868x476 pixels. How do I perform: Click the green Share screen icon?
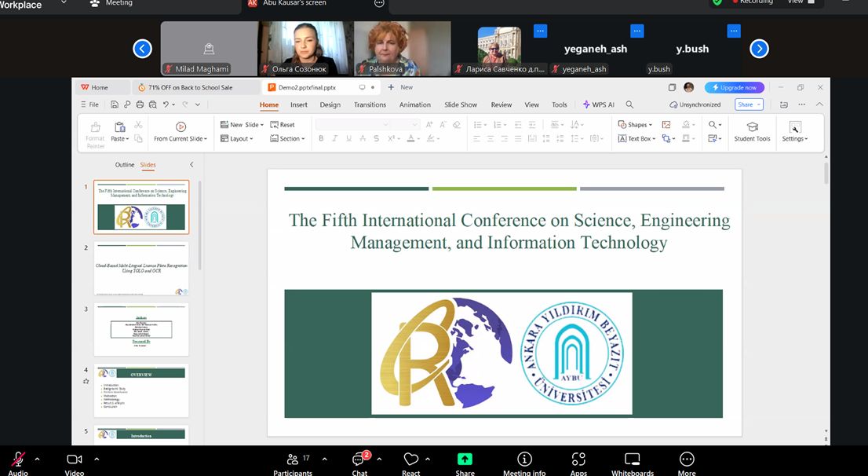(465, 460)
